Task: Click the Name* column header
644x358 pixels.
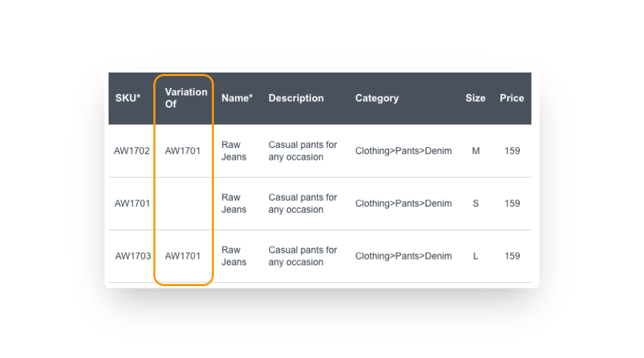Action: pyautogui.click(x=237, y=98)
